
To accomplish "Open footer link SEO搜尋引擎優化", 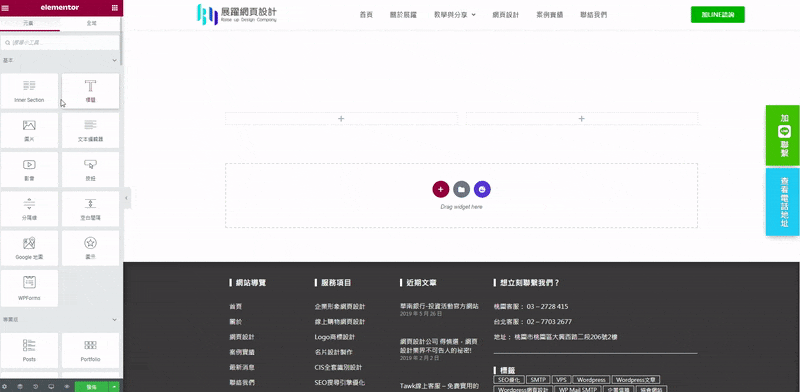I will click(x=340, y=382).
